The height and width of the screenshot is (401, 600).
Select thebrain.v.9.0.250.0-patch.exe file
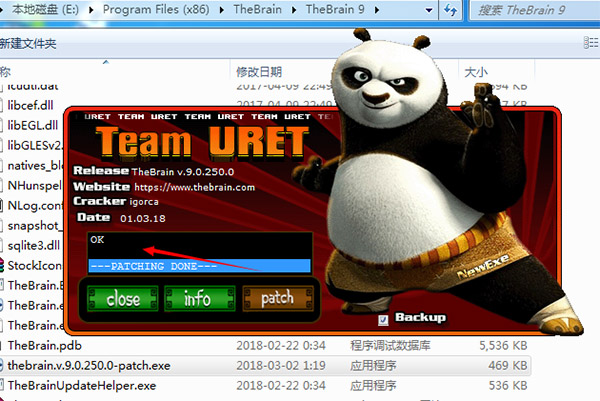tap(89, 365)
